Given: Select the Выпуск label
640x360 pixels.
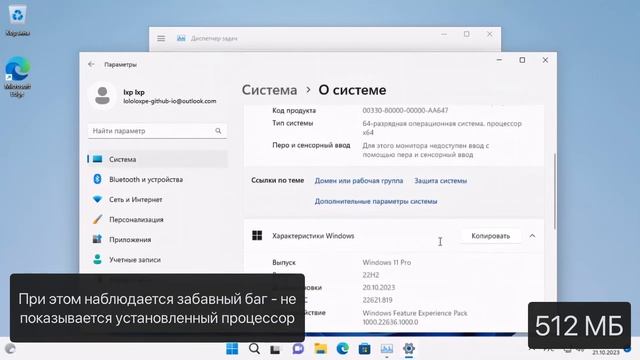Looking at the screenshot, I should point(284,262).
